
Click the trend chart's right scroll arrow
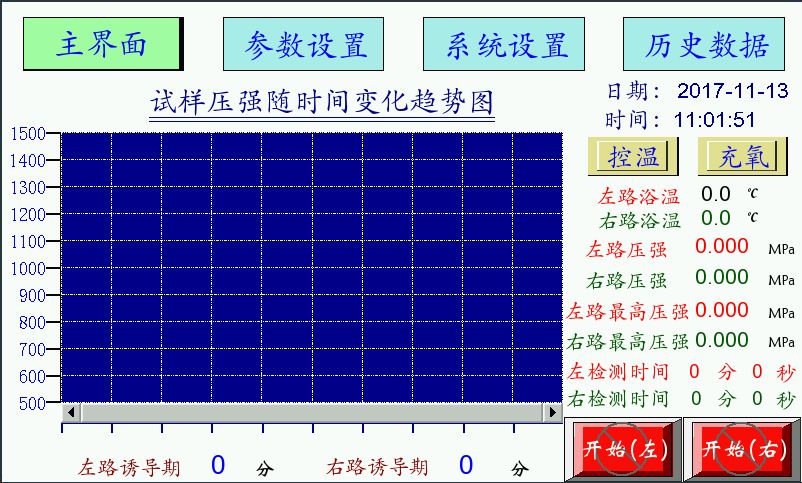coord(553,412)
